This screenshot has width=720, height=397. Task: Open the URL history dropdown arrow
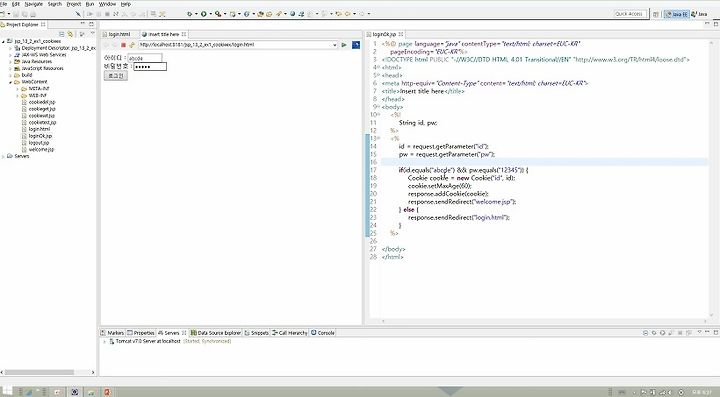[334, 45]
